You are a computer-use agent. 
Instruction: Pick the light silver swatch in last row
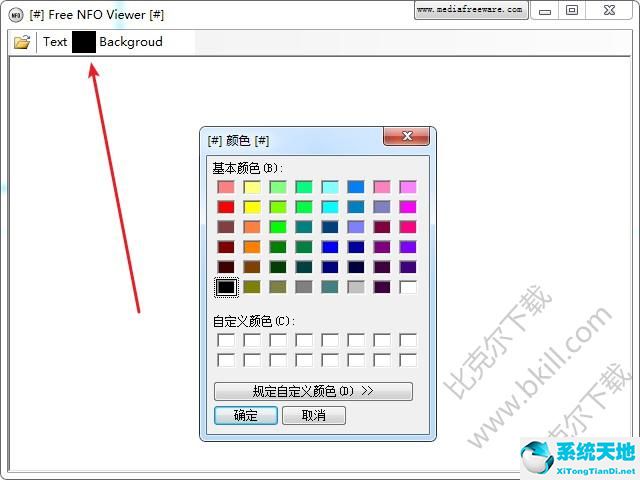356,287
